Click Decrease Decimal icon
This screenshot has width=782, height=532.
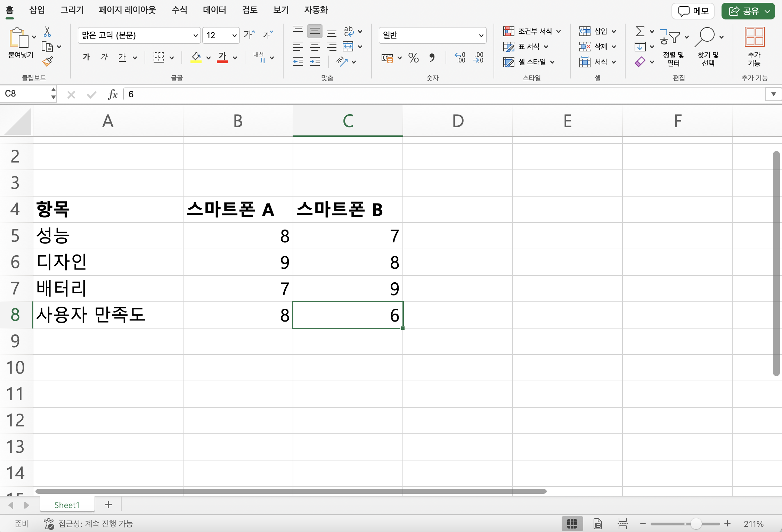(478, 58)
